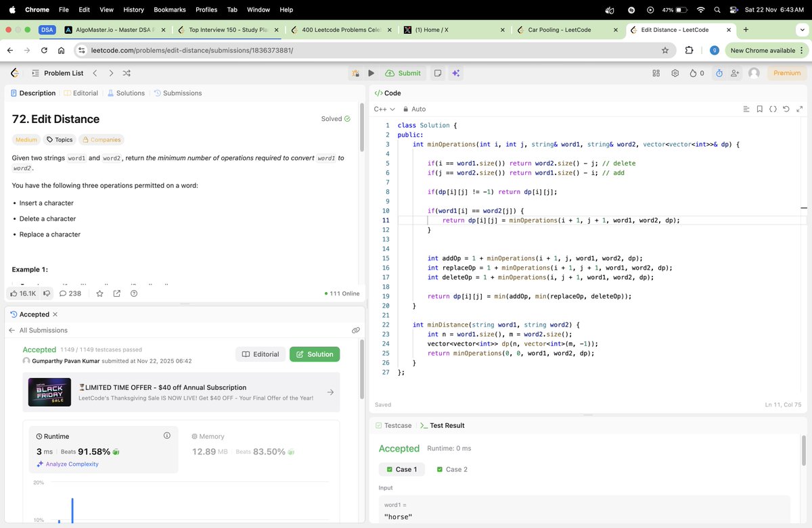The image size is (812, 528).
Task: Click the streak flame counter
Action: coord(696,73)
